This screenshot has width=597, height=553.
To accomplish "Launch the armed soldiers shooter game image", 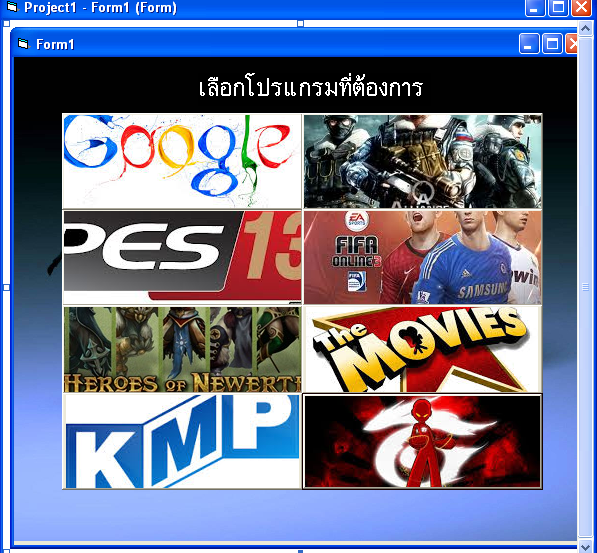I will click(x=423, y=161).
